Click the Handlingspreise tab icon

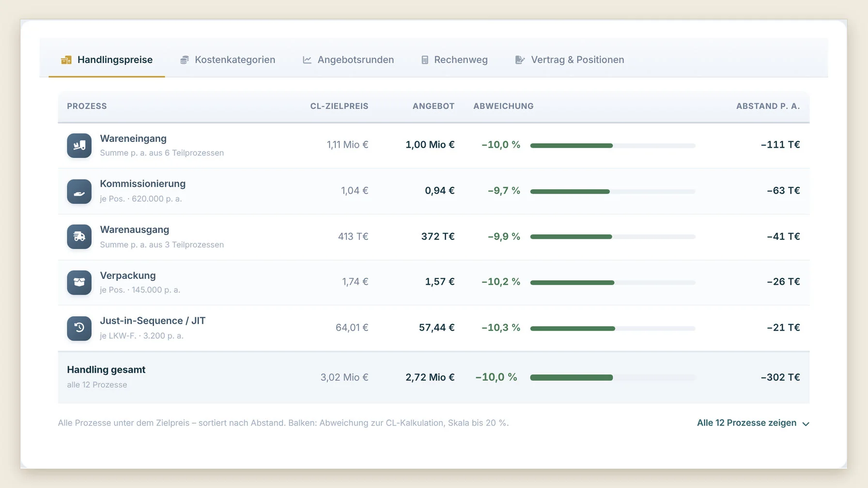coord(66,60)
